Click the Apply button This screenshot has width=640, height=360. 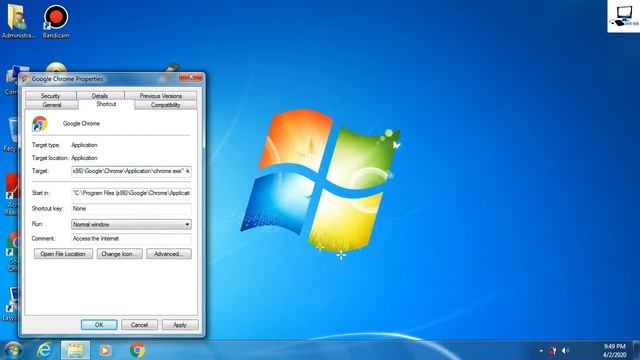pyautogui.click(x=180, y=325)
